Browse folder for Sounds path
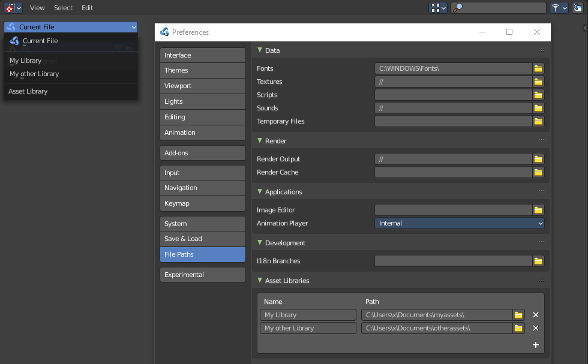Viewport: 588px width, 364px height. pos(538,108)
